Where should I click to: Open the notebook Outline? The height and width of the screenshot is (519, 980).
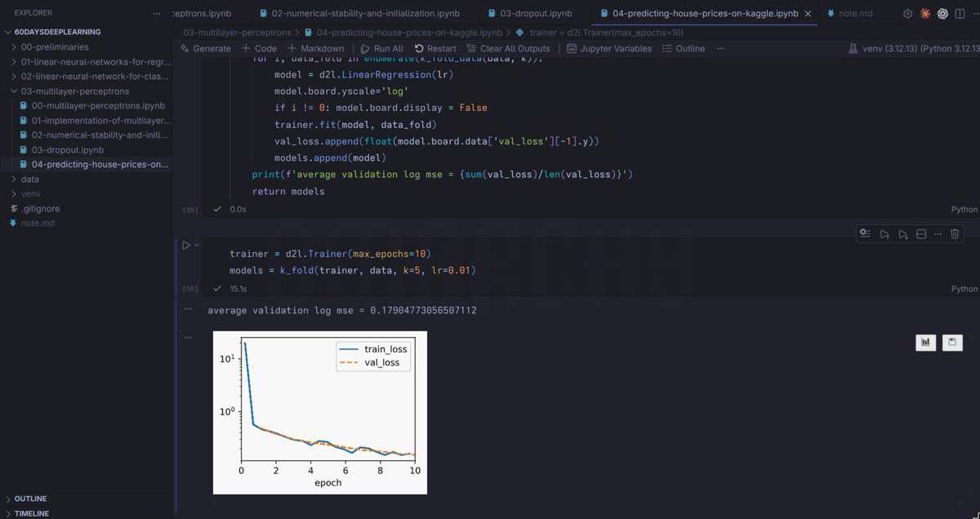point(684,48)
